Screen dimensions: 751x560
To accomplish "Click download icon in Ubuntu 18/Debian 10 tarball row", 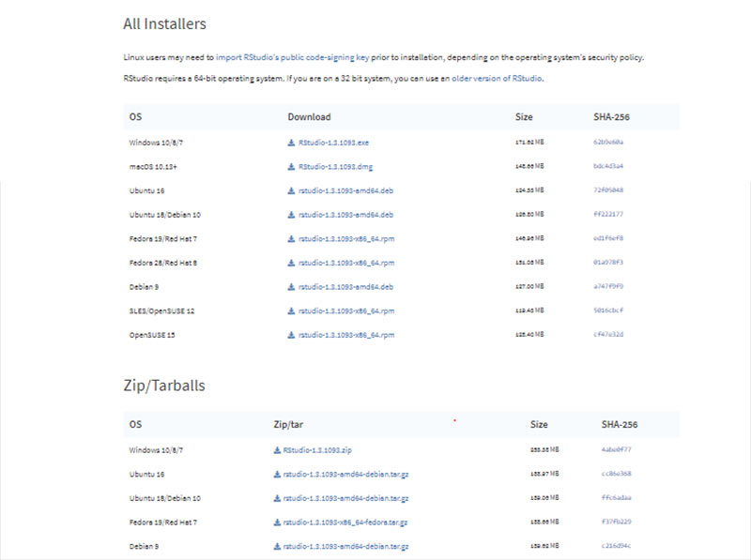I will point(277,498).
